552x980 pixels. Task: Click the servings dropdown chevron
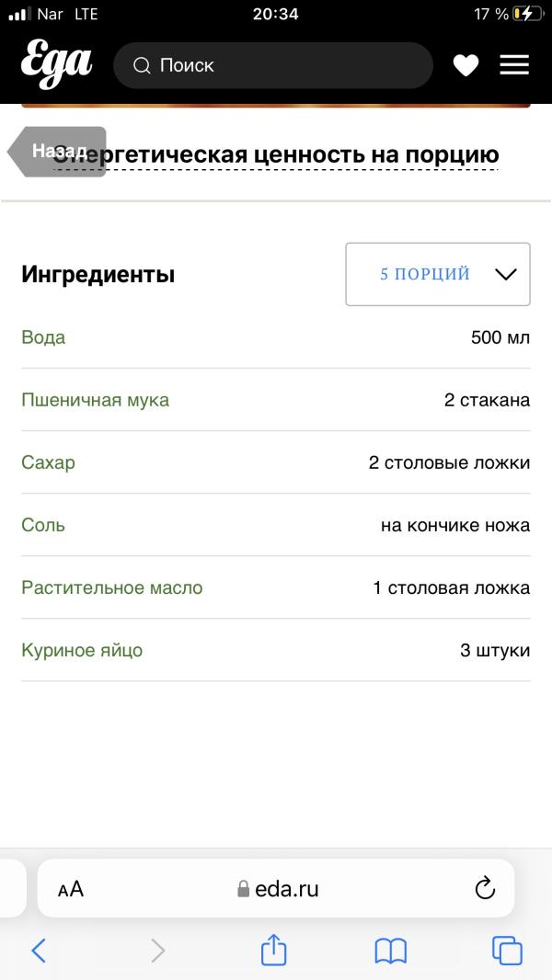pyautogui.click(x=505, y=274)
